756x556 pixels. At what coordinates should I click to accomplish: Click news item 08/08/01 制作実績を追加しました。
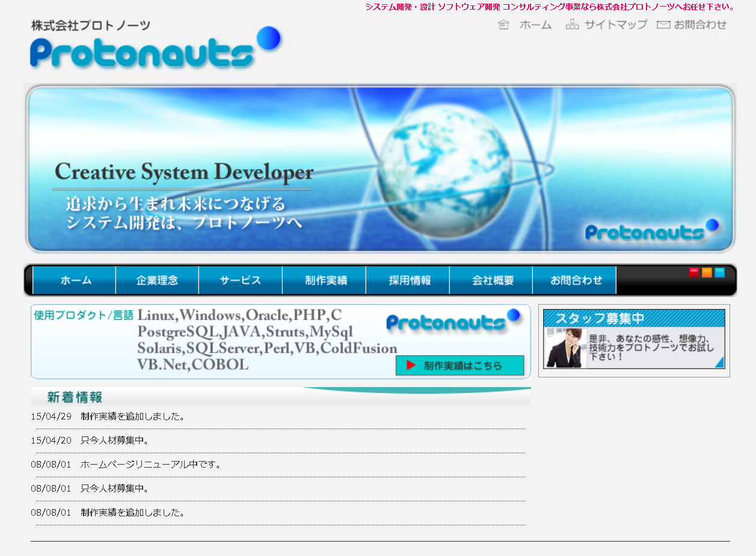(108, 512)
